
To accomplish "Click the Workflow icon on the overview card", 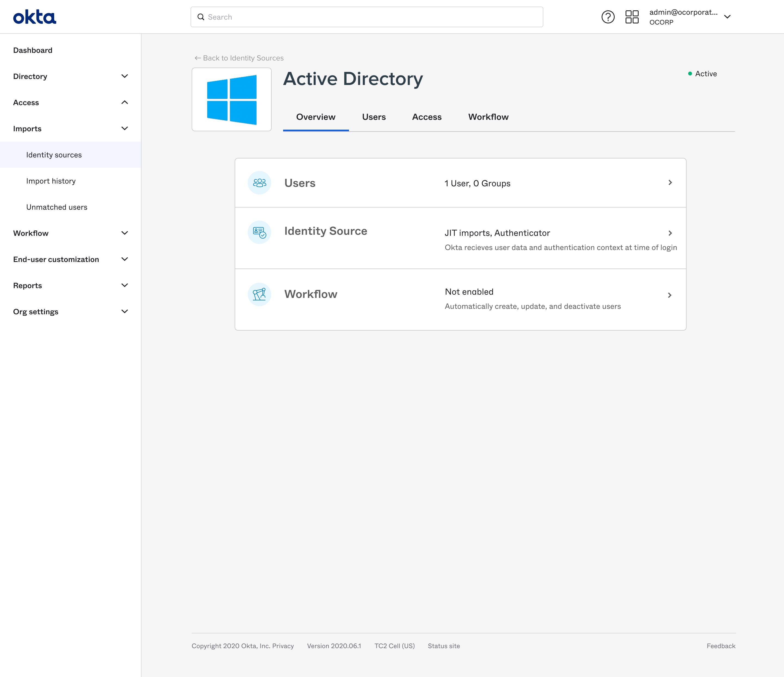I will coord(259,294).
